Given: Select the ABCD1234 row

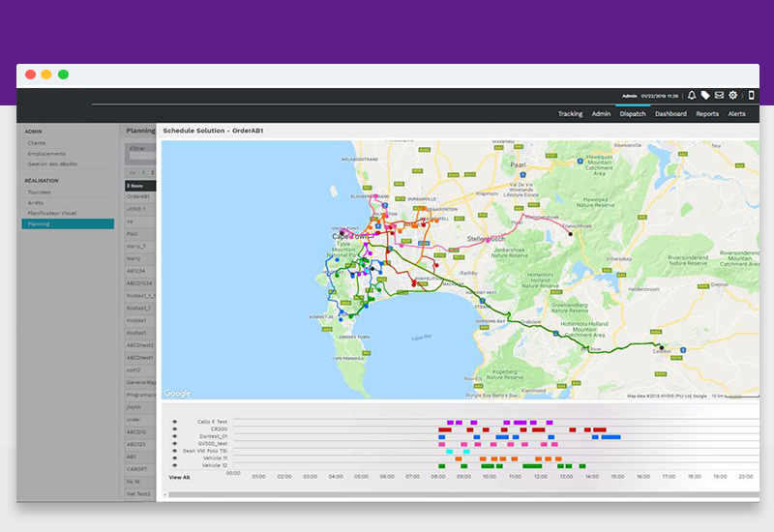Looking at the screenshot, I should pyautogui.click(x=140, y=283).
